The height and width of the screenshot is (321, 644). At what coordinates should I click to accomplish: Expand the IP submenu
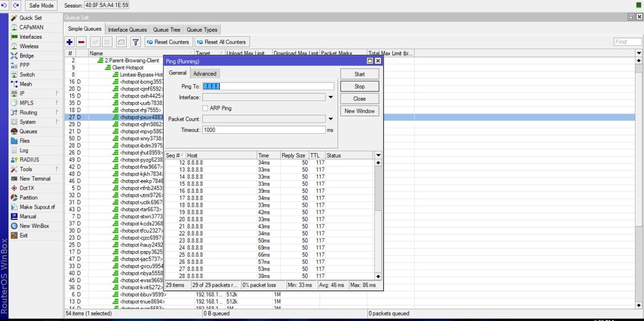click(35, 94)
